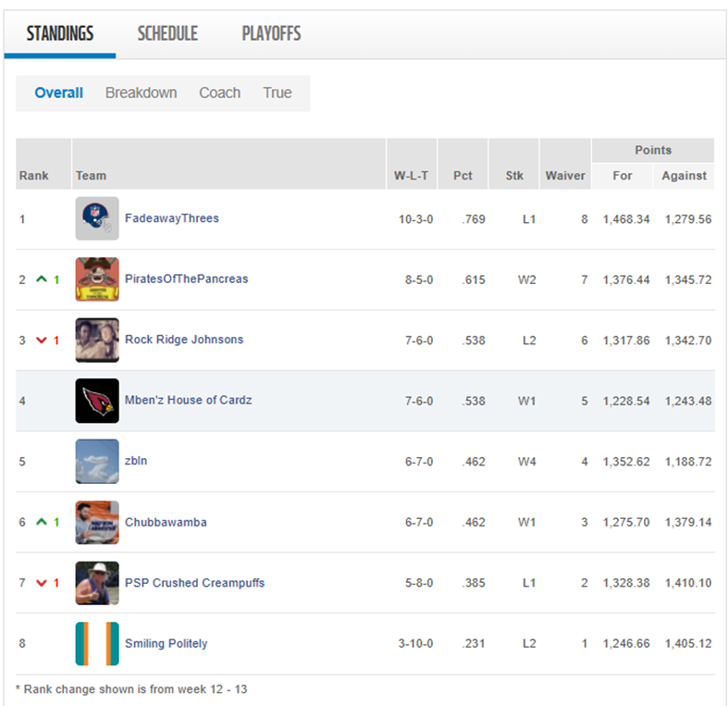
Task: Open the zbln team link
Action: [136, 461]
